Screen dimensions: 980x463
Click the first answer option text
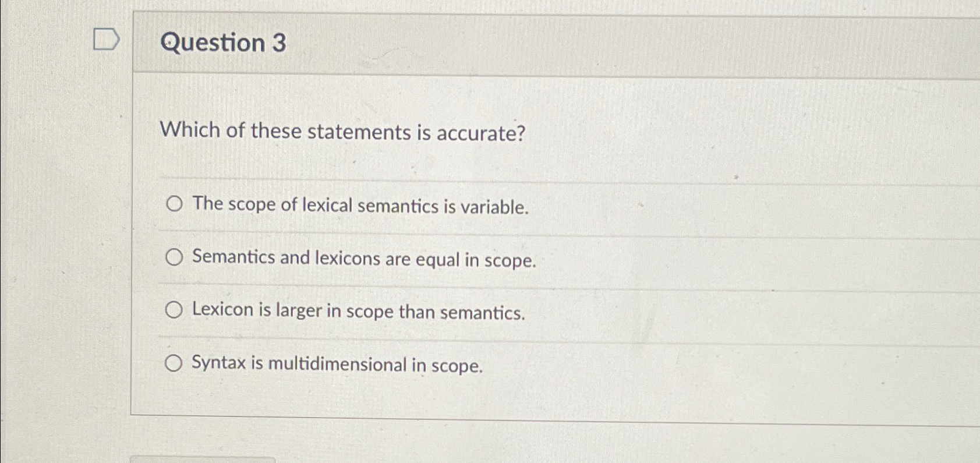pyautogui.click(x=359, y=205)
